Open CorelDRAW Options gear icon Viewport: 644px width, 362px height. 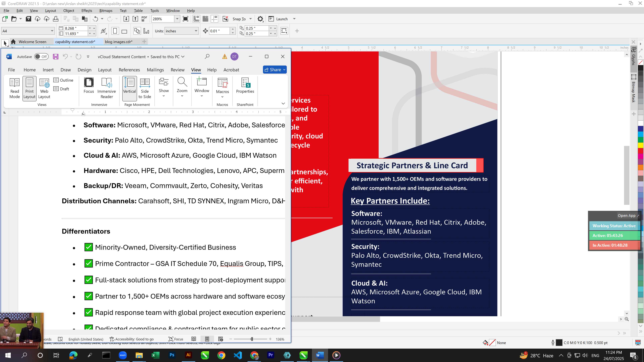(x=260, y=19)
